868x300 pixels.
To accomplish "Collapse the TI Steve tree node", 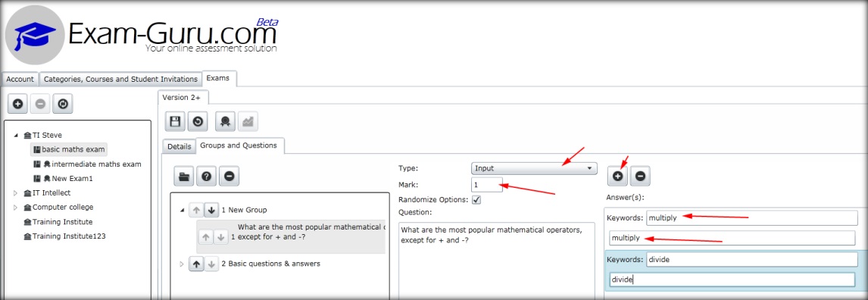I will [15, 135].
